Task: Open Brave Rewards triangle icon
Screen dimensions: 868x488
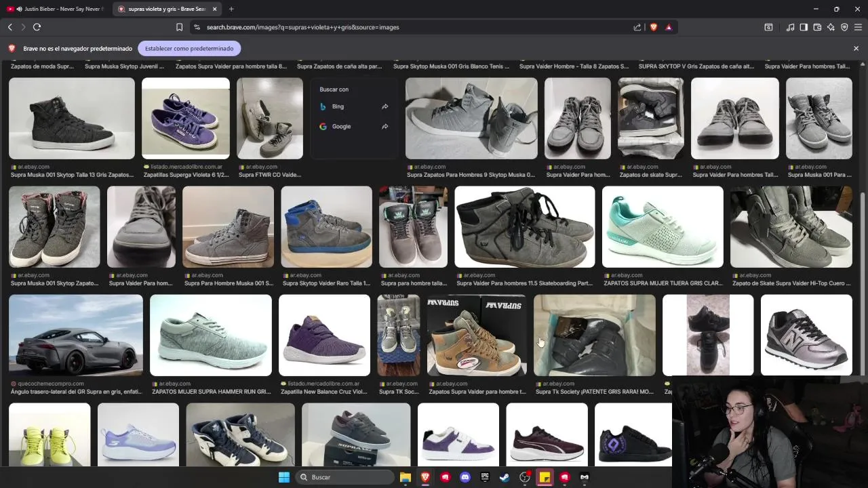Action: click(669, 27)
